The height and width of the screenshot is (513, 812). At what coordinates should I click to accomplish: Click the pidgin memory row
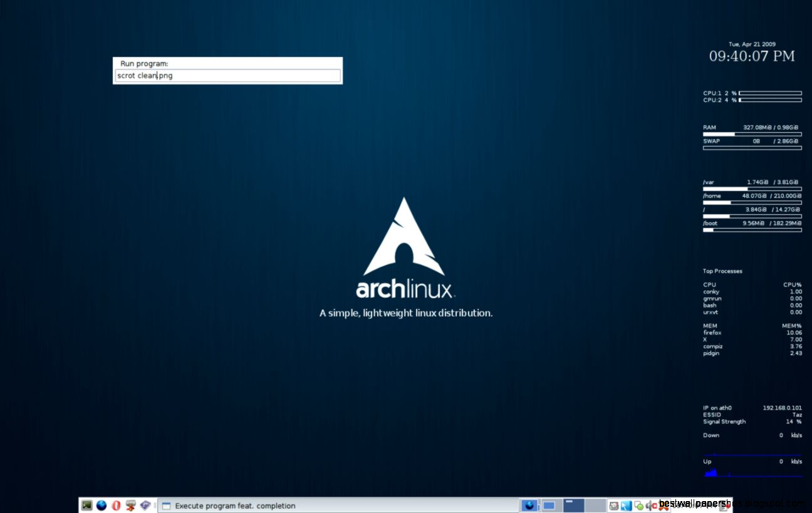(752, 353)
